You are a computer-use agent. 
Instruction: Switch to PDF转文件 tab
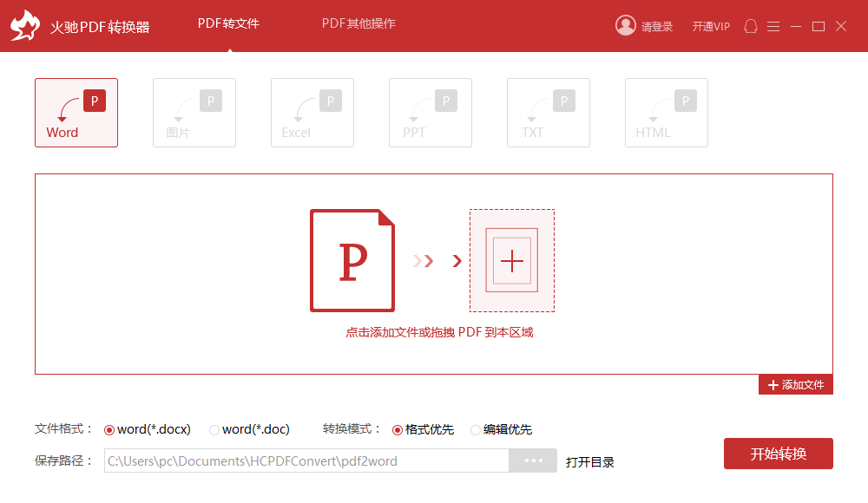coord(228,23)
